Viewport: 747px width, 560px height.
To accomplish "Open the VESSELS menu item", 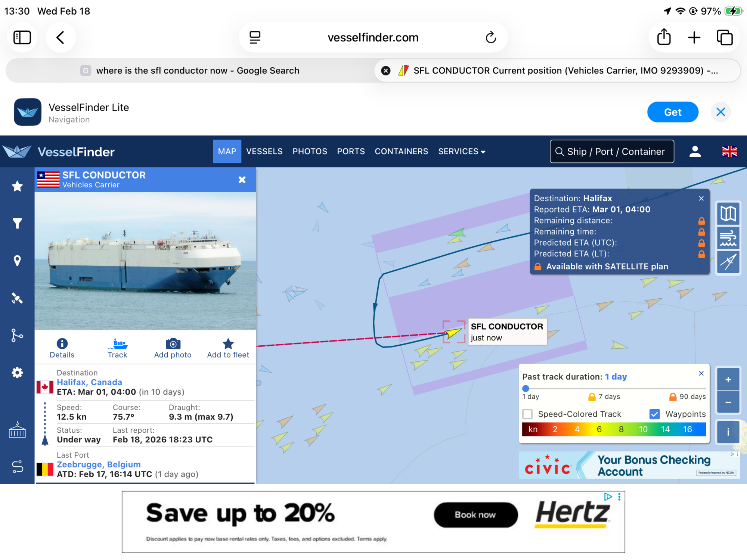I will 264,152.
